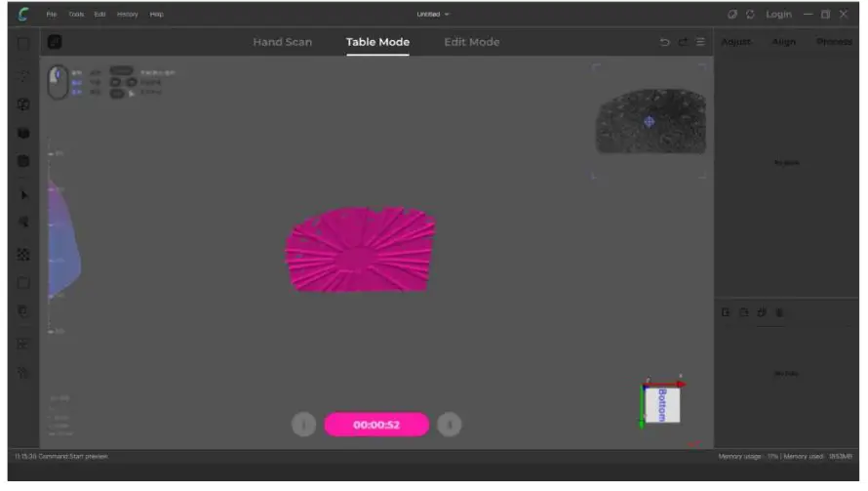The height and width of the screenshot is (491, 868).
Task: Open the Tools menu
Action: click(x=76, y=15)
